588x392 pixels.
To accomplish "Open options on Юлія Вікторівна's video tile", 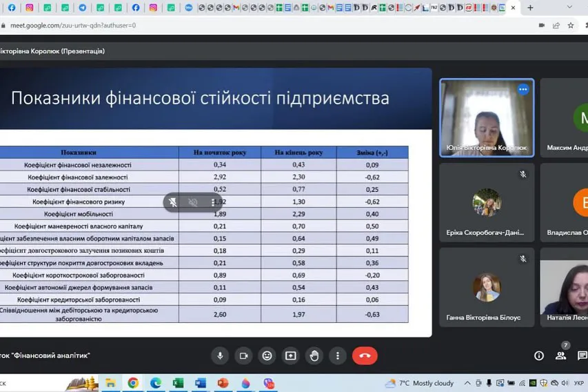I will pyautogui.click(x=523, y=89).
